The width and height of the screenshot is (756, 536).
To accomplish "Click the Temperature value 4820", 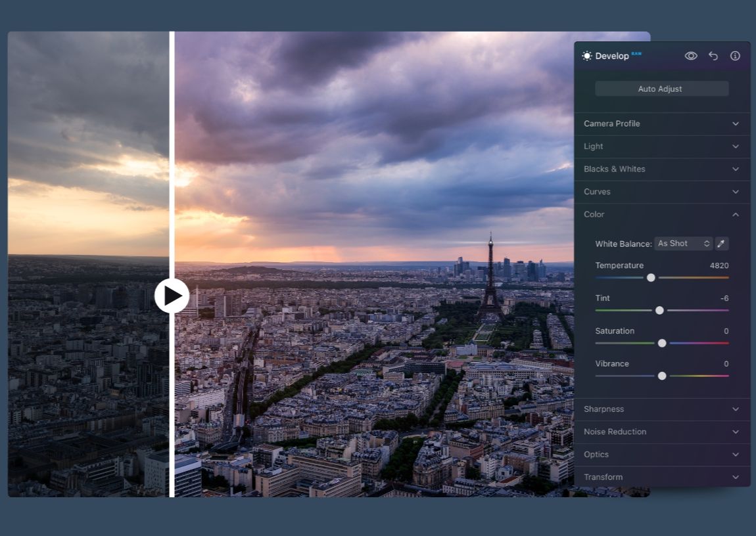I will 719,265.
